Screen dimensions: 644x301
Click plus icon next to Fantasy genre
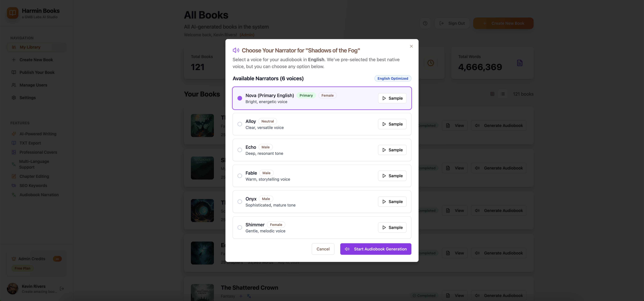[x=241, y=296]
